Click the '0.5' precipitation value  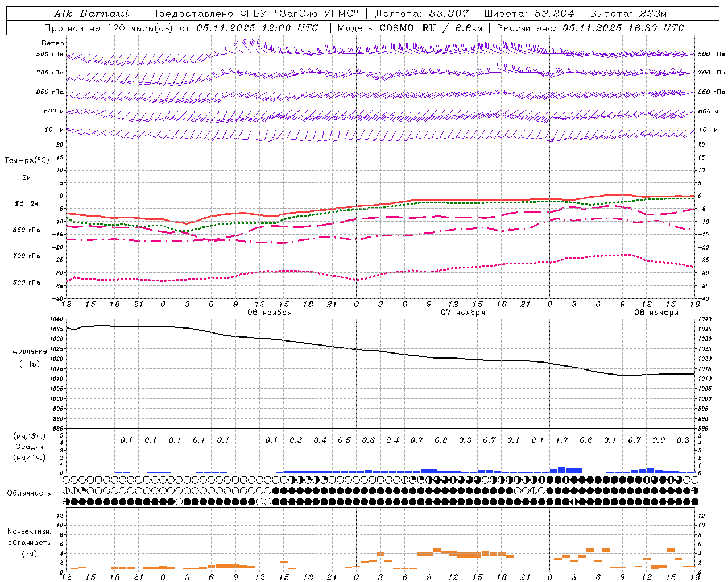click(344, 440)
